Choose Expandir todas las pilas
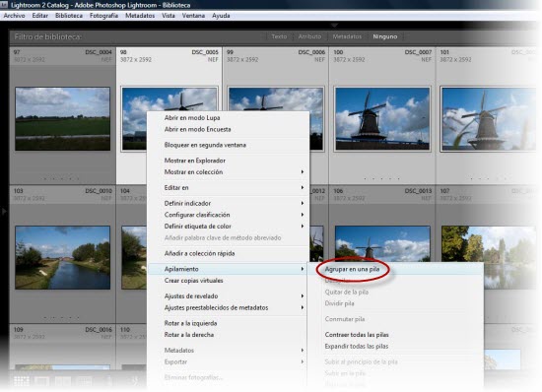 357,346
